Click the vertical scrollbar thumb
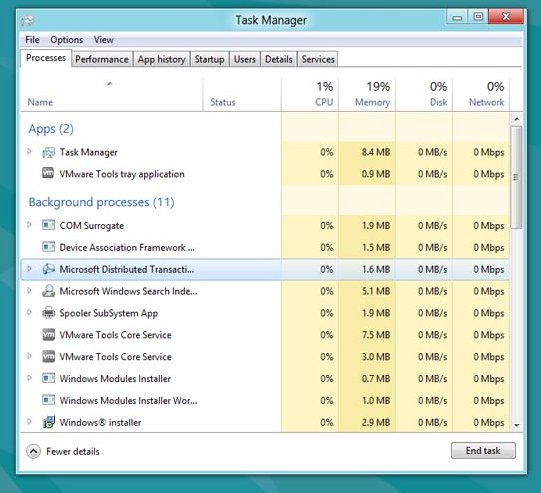This screenshot has width=541, height=493. (x=517, y=177)
